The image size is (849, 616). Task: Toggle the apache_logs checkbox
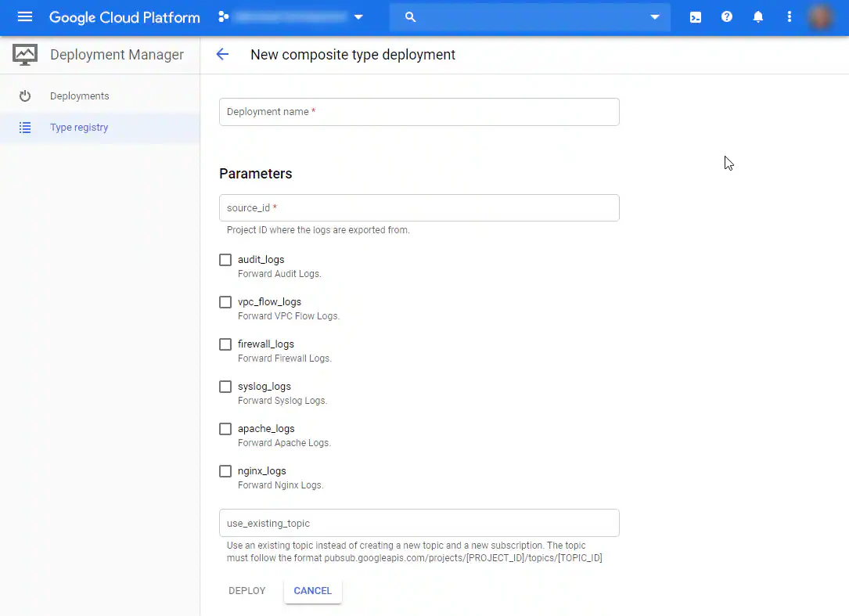(225, 429)
